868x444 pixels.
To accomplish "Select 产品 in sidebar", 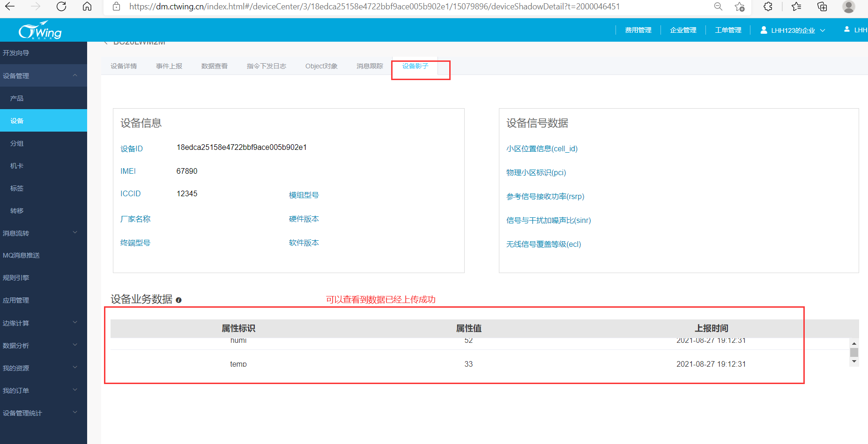I will (x=44, y=98).
